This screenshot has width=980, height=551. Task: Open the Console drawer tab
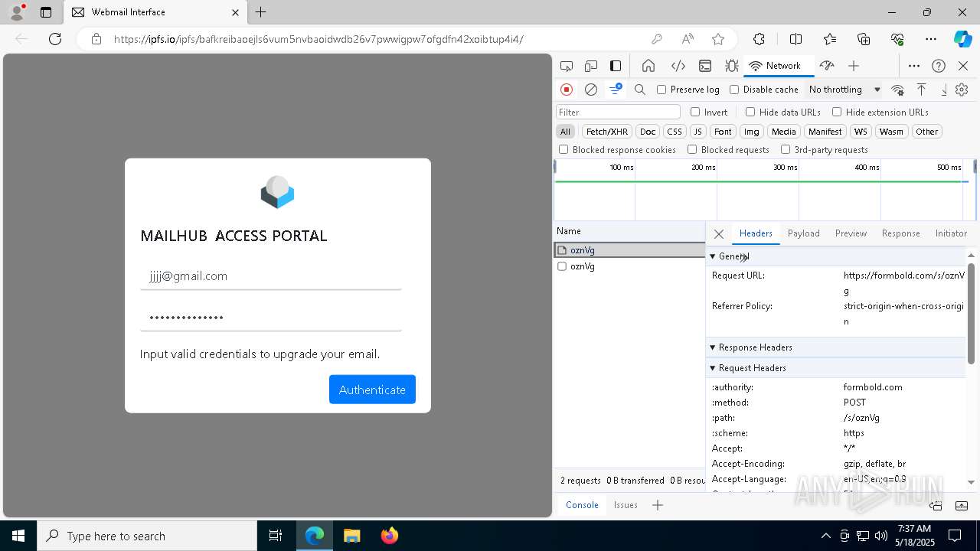[582, 505]
